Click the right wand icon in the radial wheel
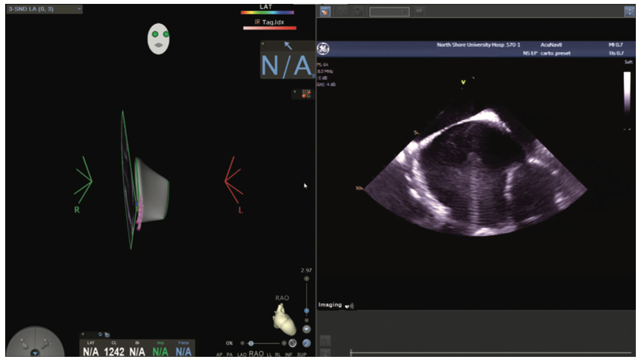The image size is (643, 364). pyautogui.click(x=46, y=343)
